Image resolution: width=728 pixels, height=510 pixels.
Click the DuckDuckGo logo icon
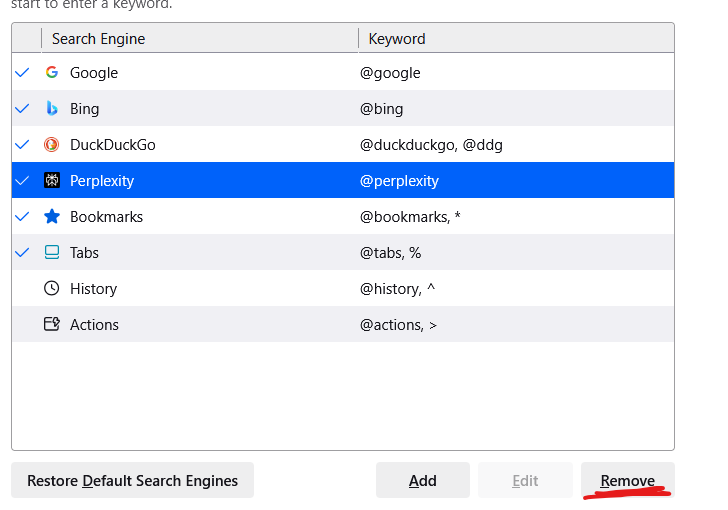click(x=52, y=145)
